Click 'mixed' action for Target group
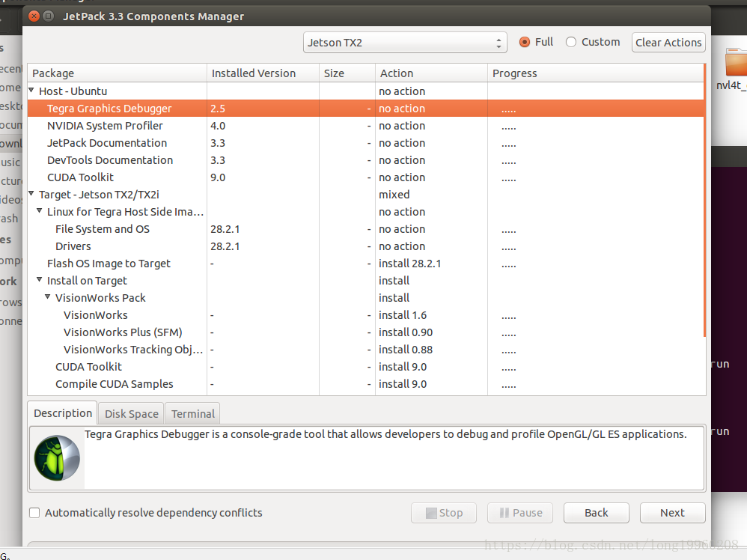 tap(431, 195)
